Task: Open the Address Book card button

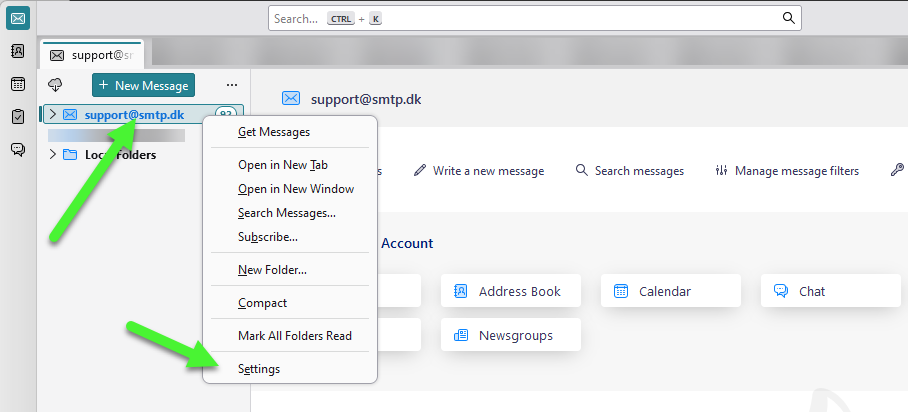Action: point(510,292)
